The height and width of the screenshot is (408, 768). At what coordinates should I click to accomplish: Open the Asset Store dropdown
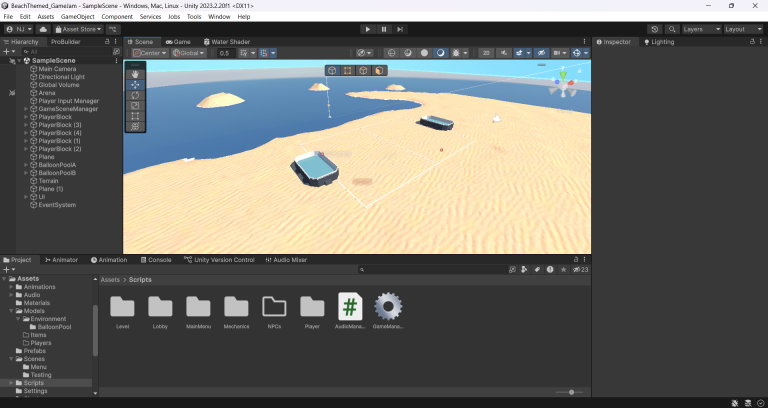tap(78, 29)
